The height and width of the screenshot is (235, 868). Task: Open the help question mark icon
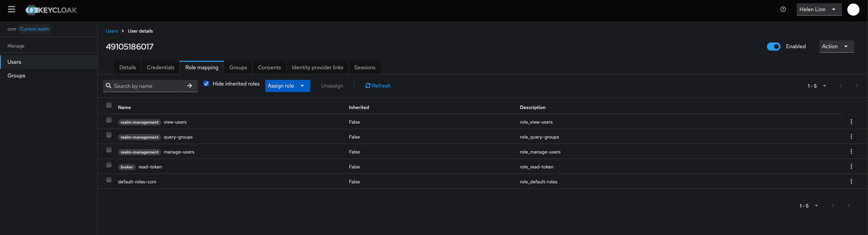783,9
